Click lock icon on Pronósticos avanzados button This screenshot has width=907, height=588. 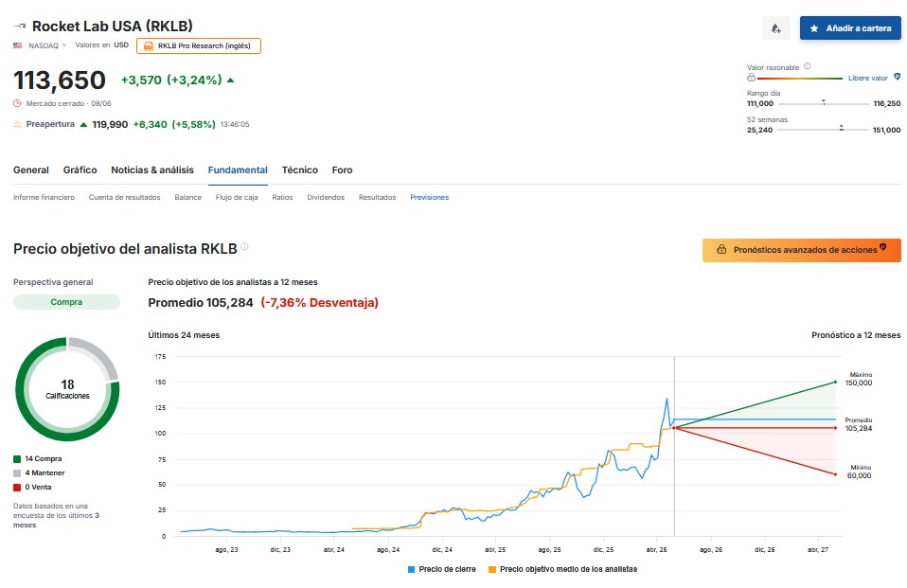click(x=721, y=249)
